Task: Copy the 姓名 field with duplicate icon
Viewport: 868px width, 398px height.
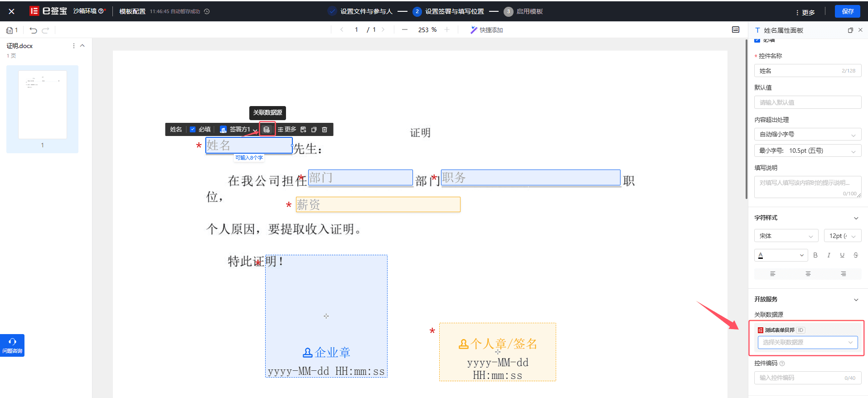Action: 314,130
